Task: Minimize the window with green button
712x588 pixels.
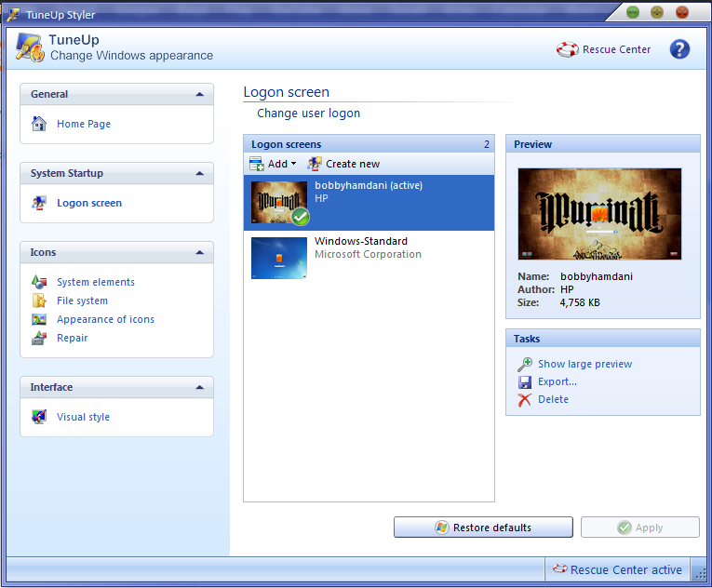Action: point(633,12)
